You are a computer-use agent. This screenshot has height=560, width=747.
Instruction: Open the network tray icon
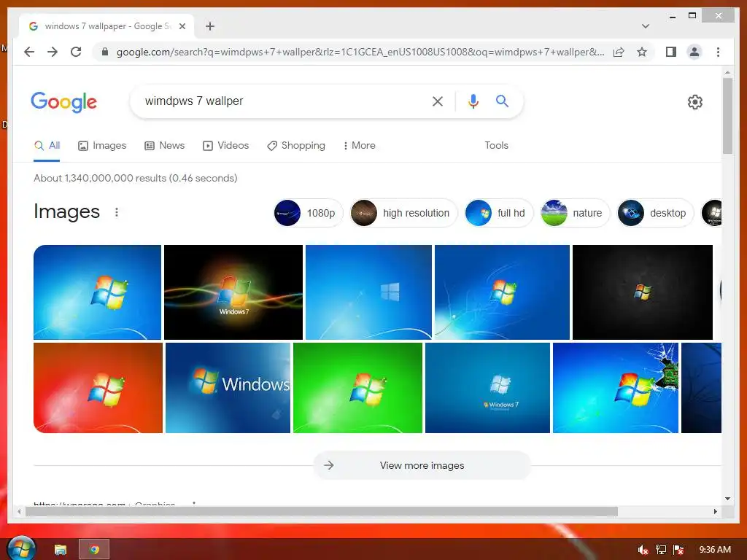click(x=661, y=550)
